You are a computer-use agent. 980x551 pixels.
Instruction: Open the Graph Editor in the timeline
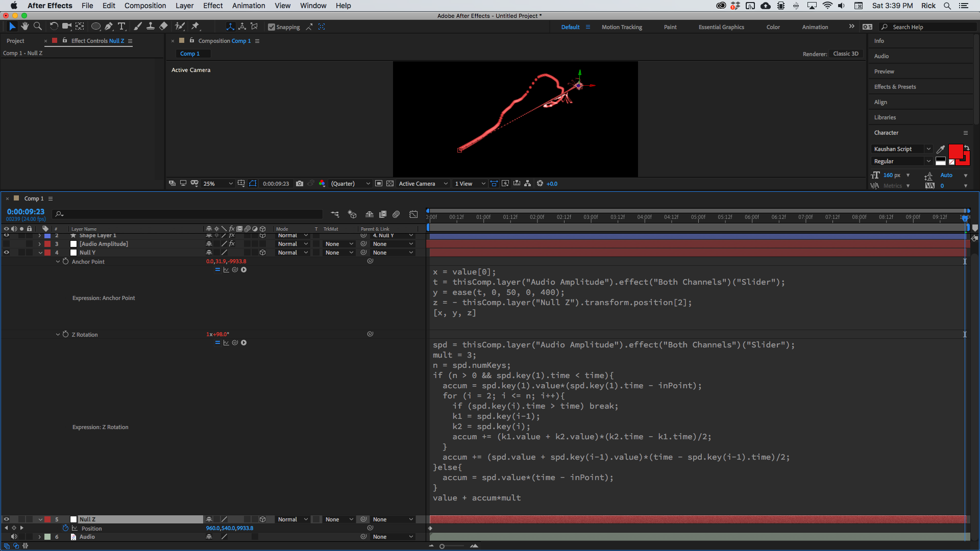point(413,214)
